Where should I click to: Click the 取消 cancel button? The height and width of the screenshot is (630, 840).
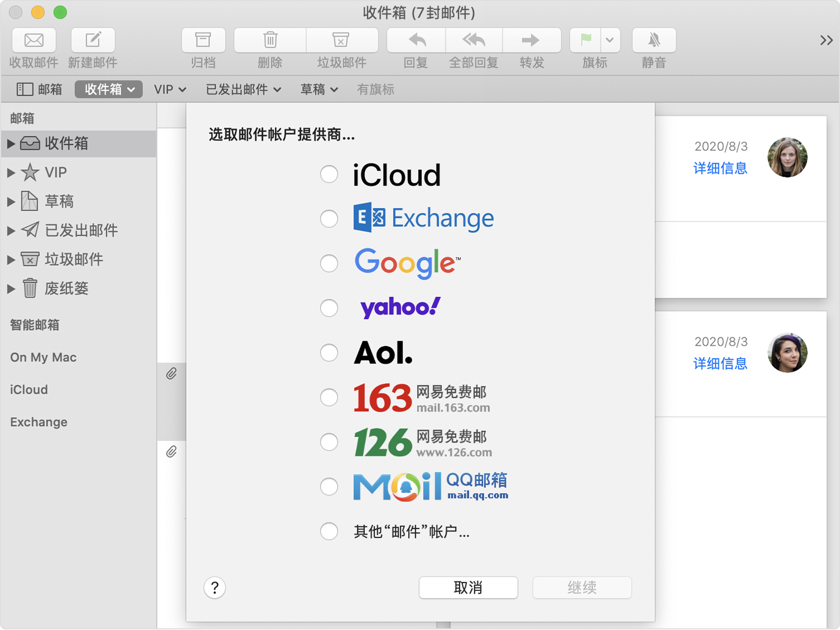click(x=468, y=588)
